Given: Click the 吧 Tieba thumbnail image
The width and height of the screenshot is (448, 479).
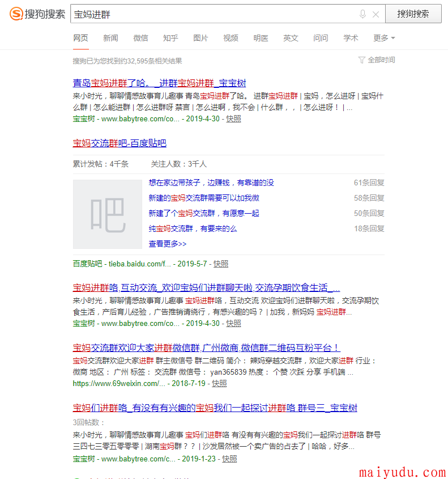Looking at the screenshot, I should click(x=108, y=214).
